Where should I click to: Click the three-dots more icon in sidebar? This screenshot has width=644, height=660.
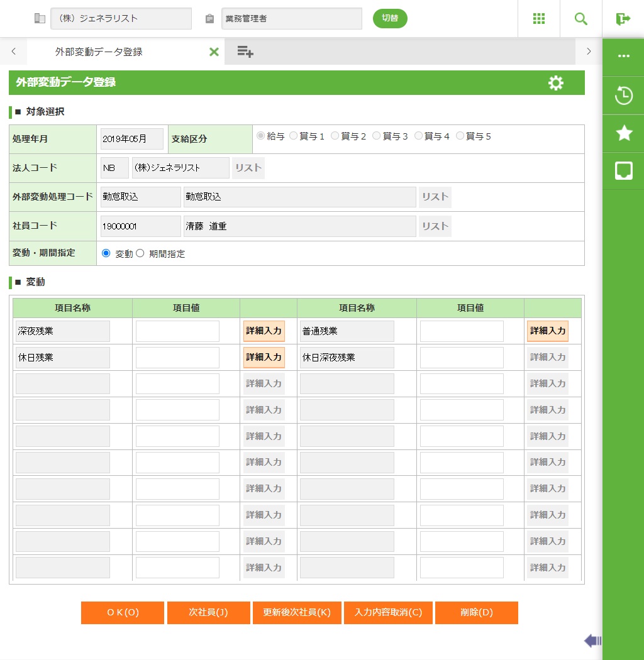tap(623, 56)
